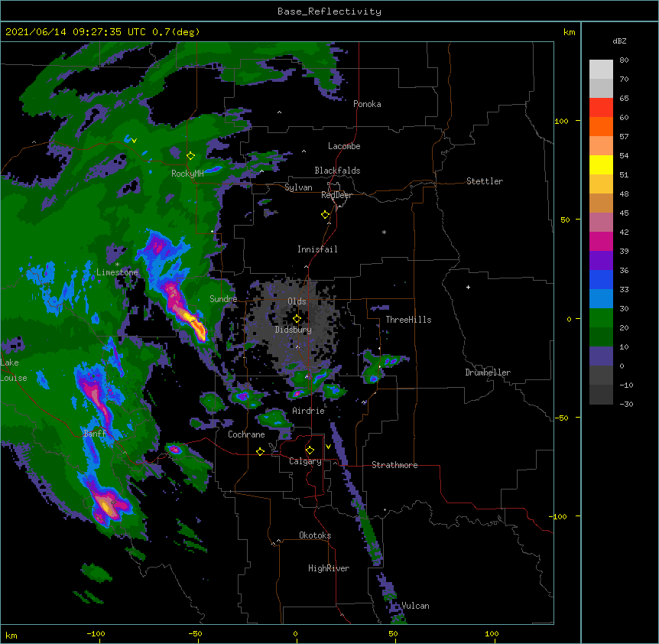Select the Lacombe town label
Image resolution: width=659 pixels, height=644 pixels.
point(344,146)
